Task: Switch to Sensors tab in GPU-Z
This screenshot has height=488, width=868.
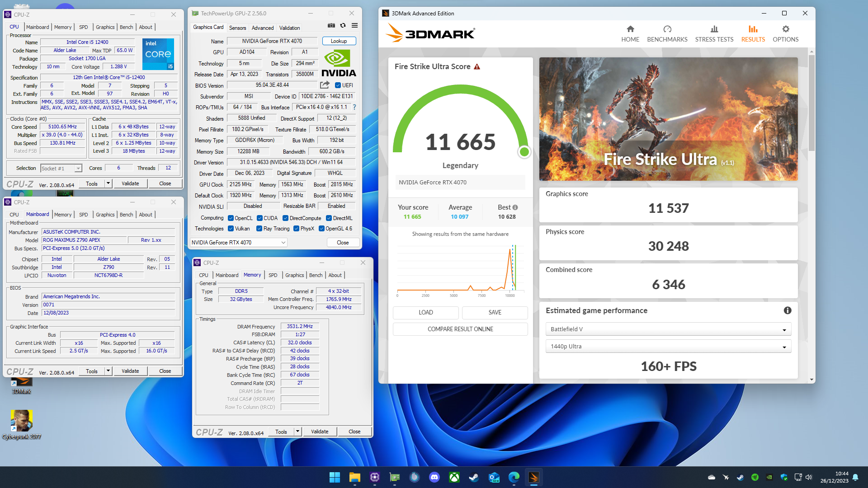Action: coord(237,28)
